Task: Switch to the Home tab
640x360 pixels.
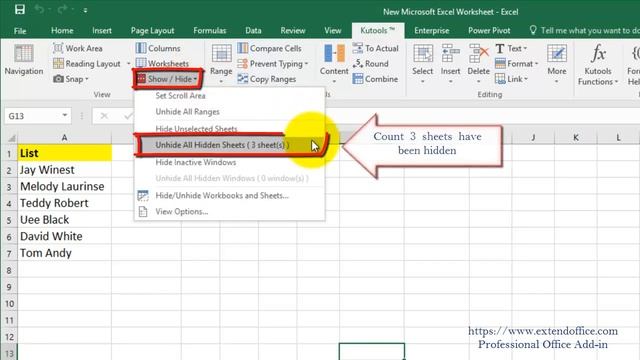Action: pyautogui.click(x=62, y=31)
